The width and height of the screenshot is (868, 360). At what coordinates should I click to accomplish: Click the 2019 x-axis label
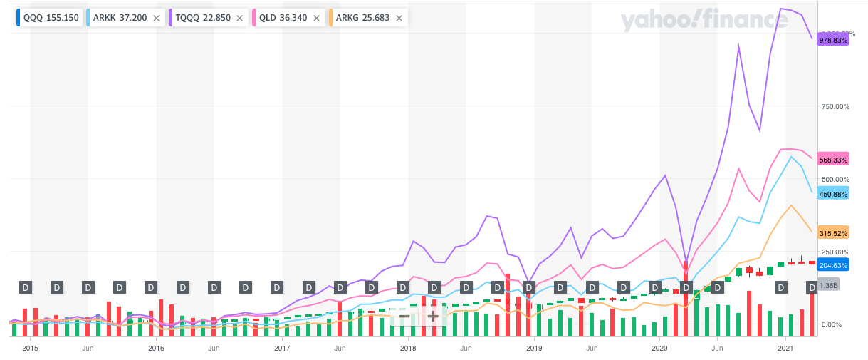click(x=533, y=348)
